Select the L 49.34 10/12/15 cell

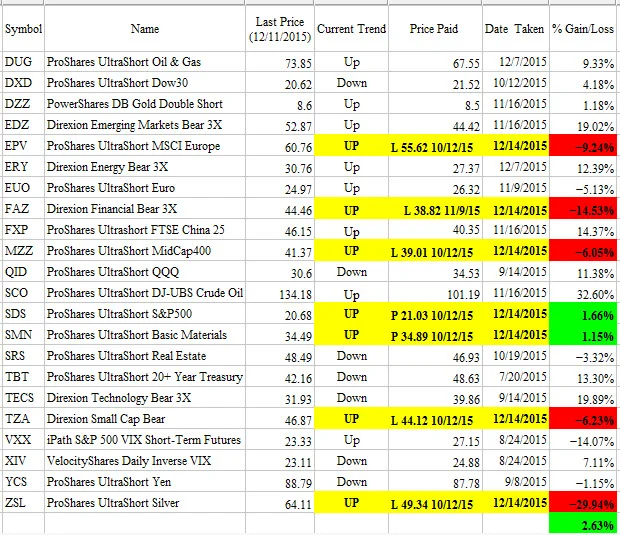[435, 502]
